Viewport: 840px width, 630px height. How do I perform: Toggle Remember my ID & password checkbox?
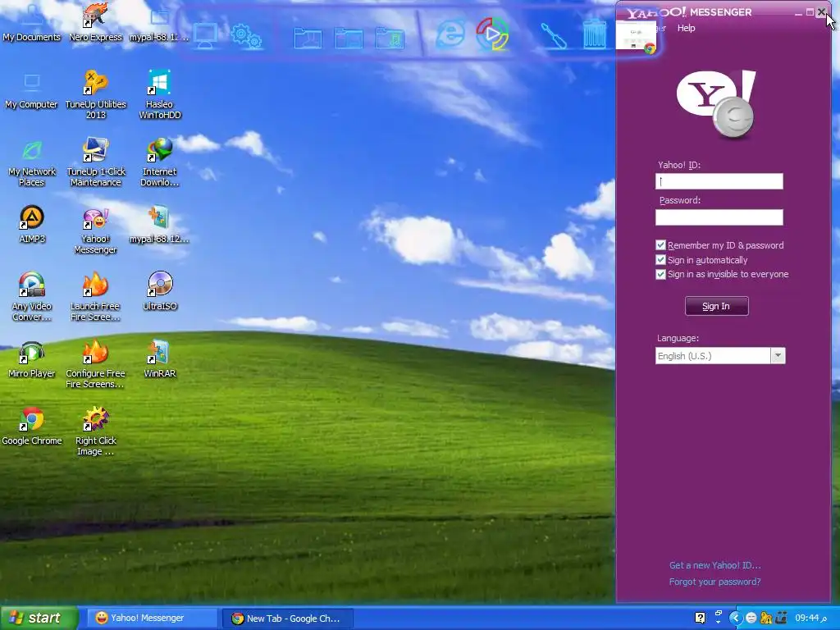[660, 244]
